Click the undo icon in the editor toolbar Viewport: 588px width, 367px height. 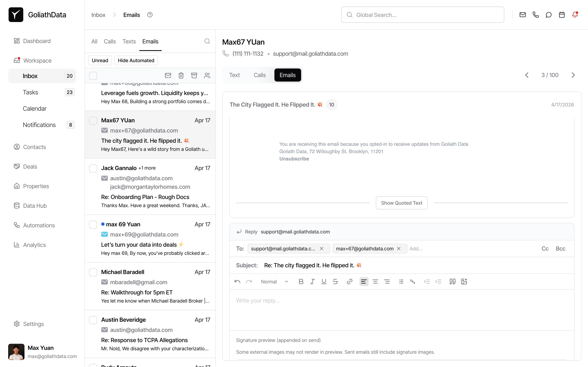(x=237, y=282)
